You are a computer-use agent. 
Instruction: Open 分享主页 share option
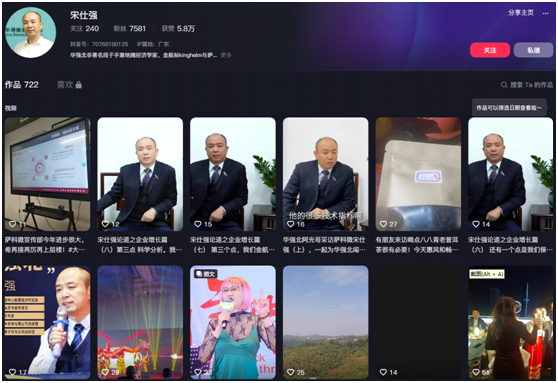coord(521,13)
